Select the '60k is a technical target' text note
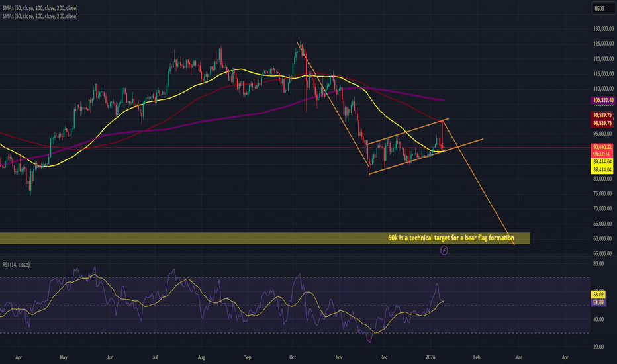This screenshot has height=364, width=617. pos(458,237)
